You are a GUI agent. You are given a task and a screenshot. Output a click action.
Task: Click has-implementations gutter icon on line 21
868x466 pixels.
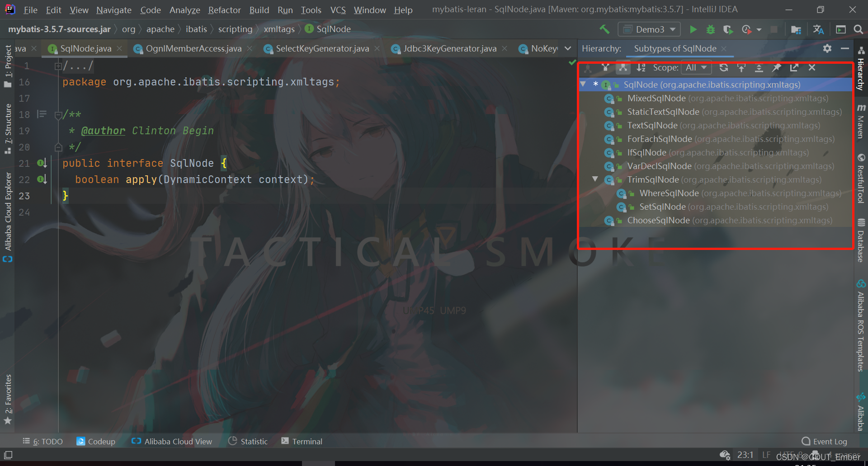[42, 163]
